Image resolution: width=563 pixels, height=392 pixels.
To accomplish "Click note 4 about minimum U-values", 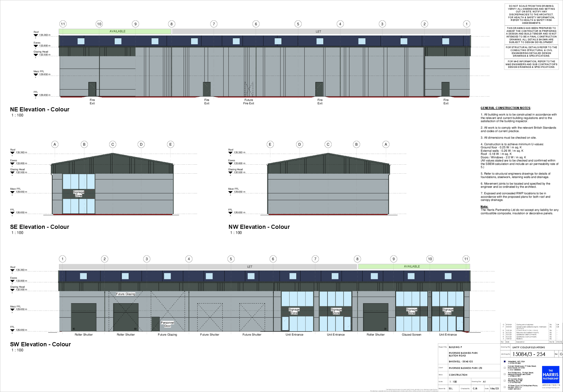I will pyautogui.click(x=519, y=155).
